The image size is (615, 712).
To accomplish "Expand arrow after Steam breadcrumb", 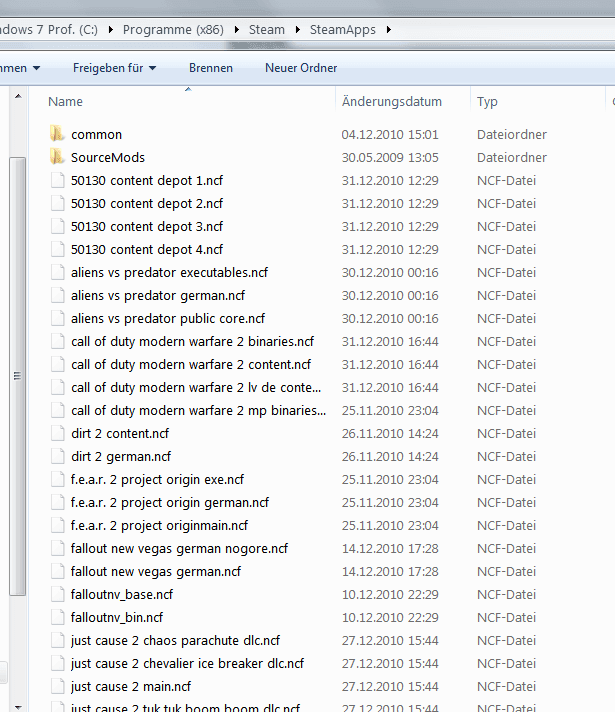I will click(298, 30).
